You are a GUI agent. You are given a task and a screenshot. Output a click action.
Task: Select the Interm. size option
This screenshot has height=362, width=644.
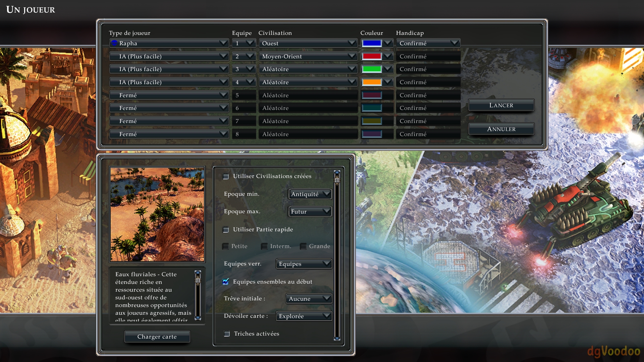[264, 246]
